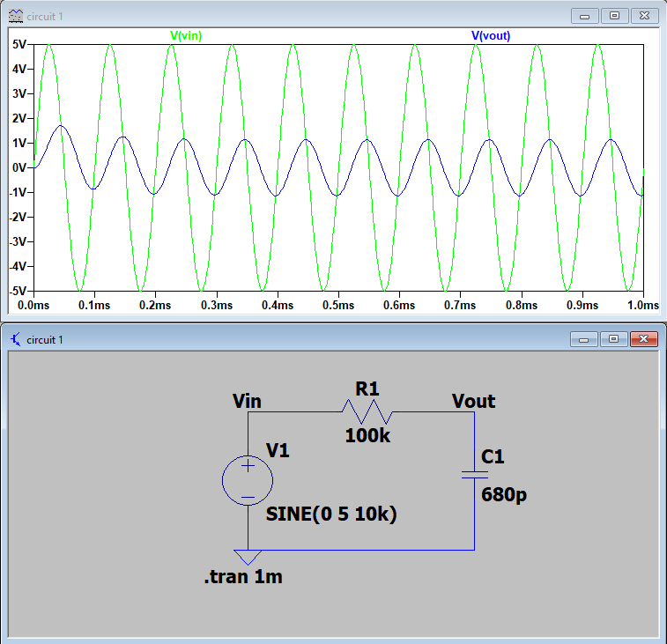This screenshot has height=644, width=667.
Task: Click the V(vin) trace label in waveform window
Action: tap(186, 36)
